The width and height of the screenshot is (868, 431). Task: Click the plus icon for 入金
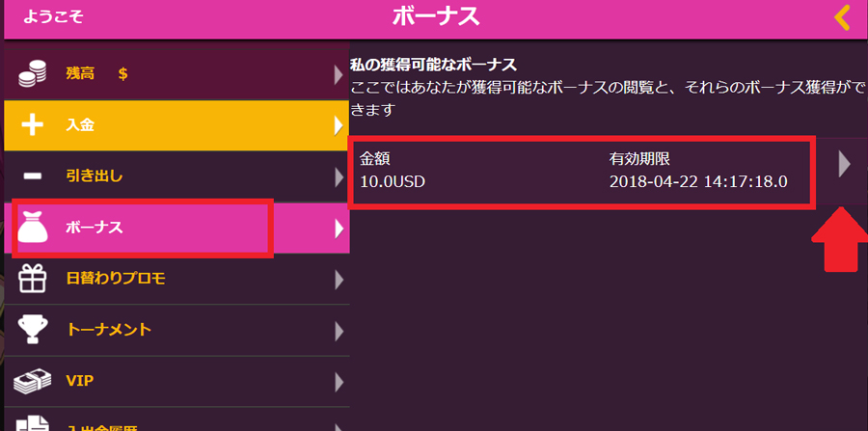pos(33,125)
